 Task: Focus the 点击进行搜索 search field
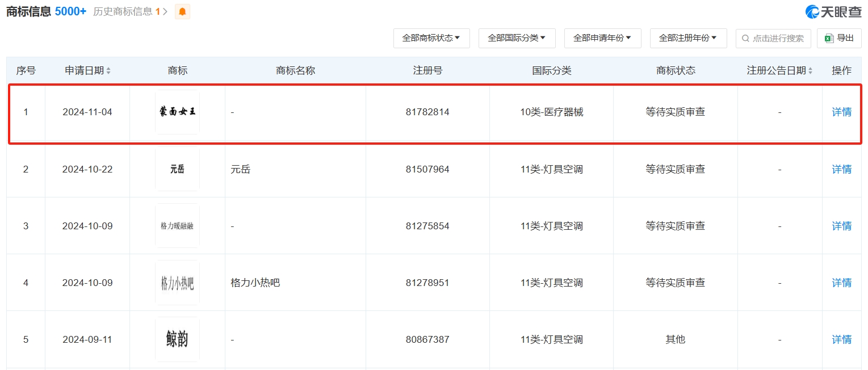coord(778,39)
